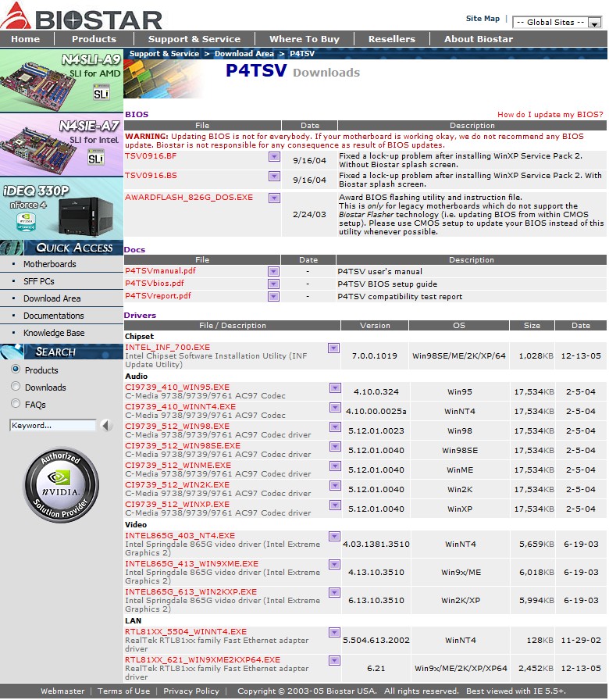Screen dimensions: 609x700
Task: Click the AWARDFLASH_826G_DOS.EXE file link
Action: (189, 198)
